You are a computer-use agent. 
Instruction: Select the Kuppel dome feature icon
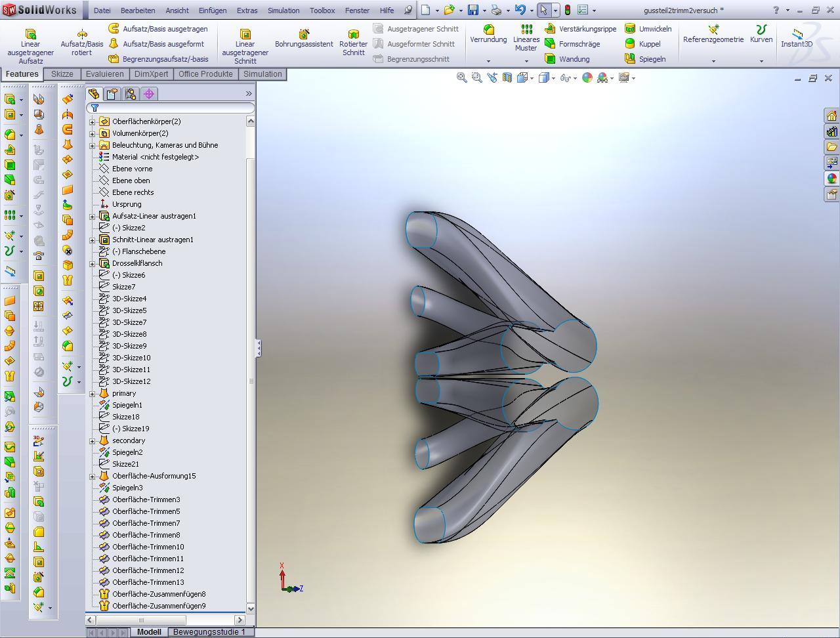click(630, 44)
